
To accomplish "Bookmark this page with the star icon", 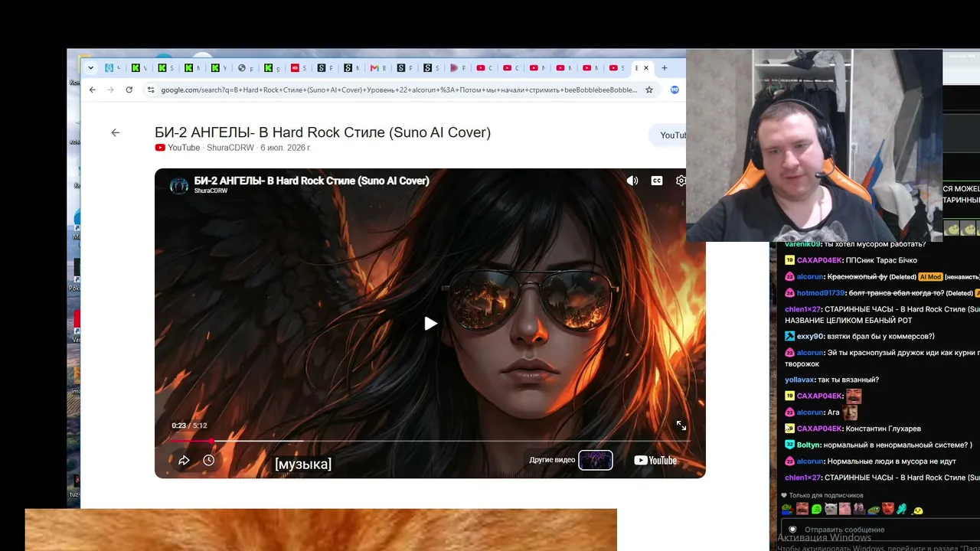I will coord(649,90).
